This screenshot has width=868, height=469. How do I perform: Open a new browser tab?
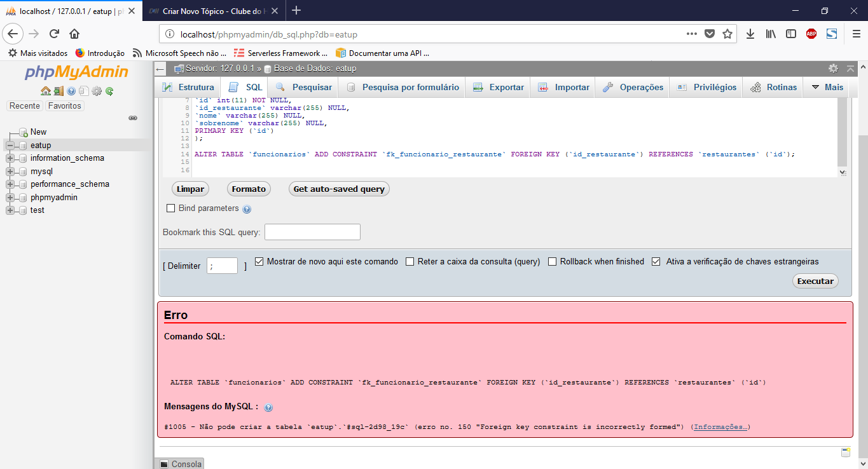click(x=296, y=10)
